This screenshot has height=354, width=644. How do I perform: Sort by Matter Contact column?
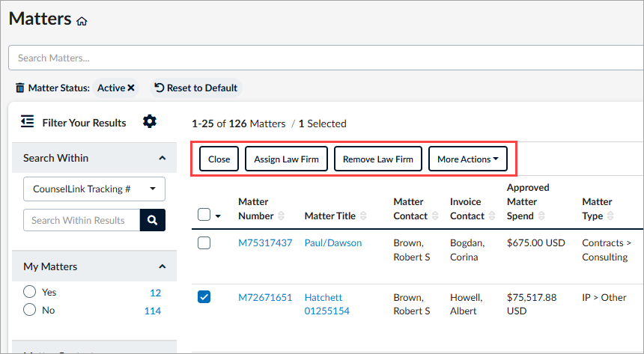pos(435,216)
